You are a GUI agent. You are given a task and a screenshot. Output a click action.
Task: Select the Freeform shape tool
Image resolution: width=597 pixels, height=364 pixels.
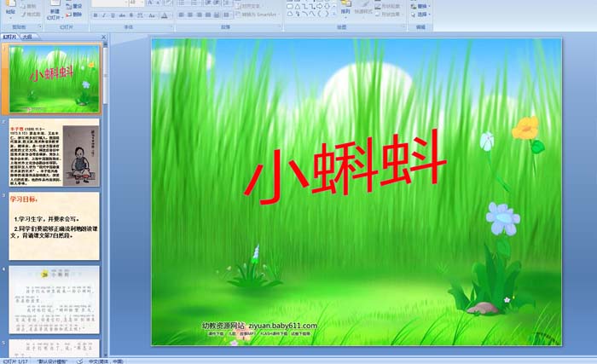click(x=290, y=14)
